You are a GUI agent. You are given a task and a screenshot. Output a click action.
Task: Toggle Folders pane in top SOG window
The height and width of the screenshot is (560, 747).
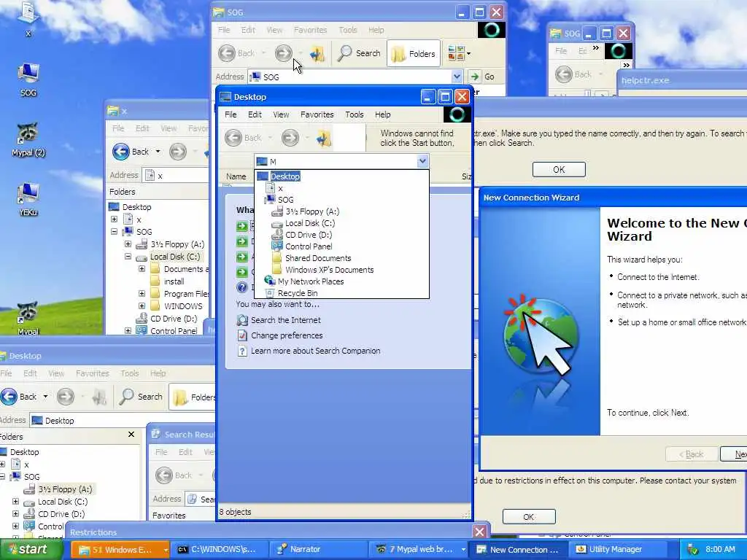(413, 53)
